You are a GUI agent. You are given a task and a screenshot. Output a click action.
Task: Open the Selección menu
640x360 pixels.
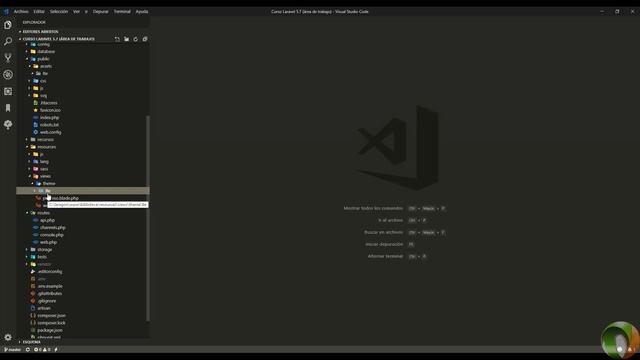click(59, 11)
